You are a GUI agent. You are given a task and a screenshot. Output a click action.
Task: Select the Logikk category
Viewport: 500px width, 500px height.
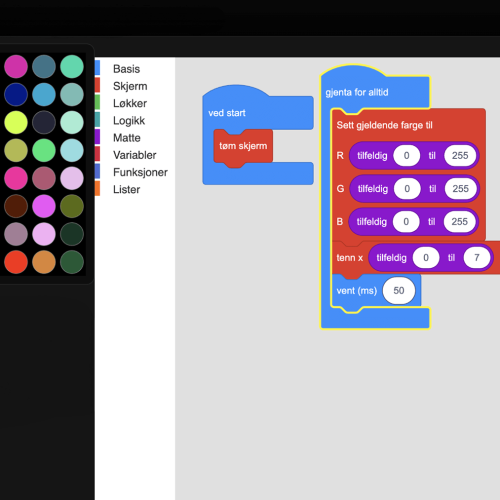[x=129, y=121]
